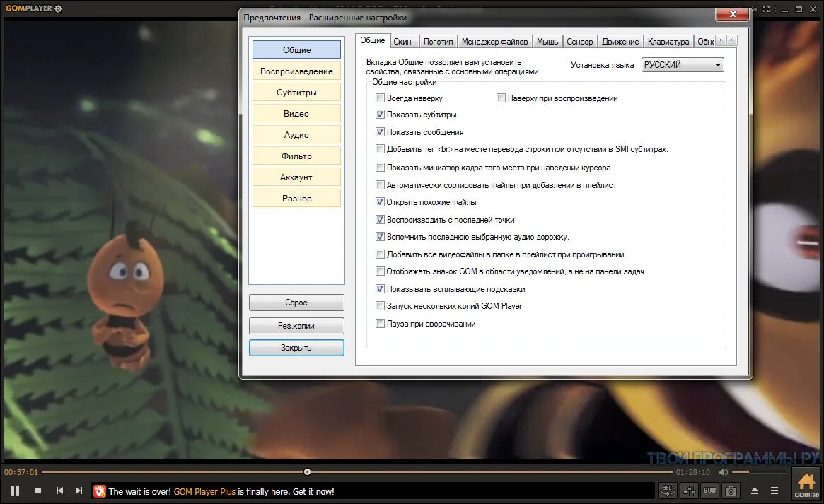The width and height of the screenshot is (824, 504).
Task: Check 'Пауза при сворачивании'
Action: [380, 324]
